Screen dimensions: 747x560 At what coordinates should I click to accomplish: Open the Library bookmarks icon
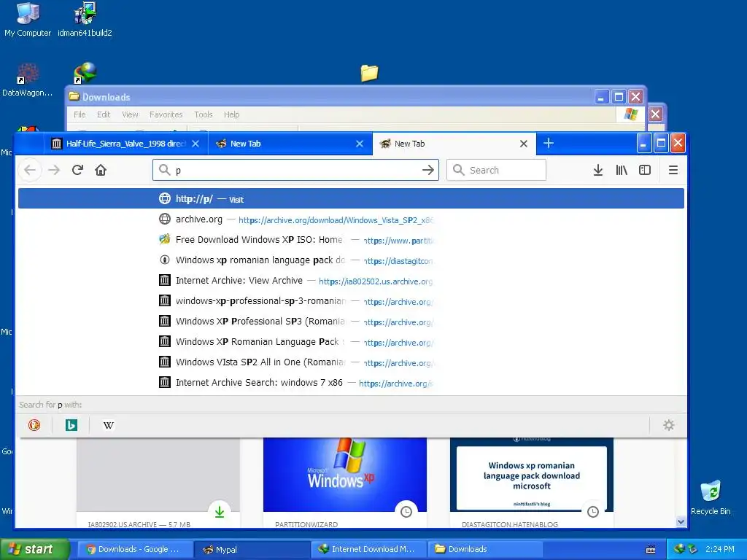(622, 170)
